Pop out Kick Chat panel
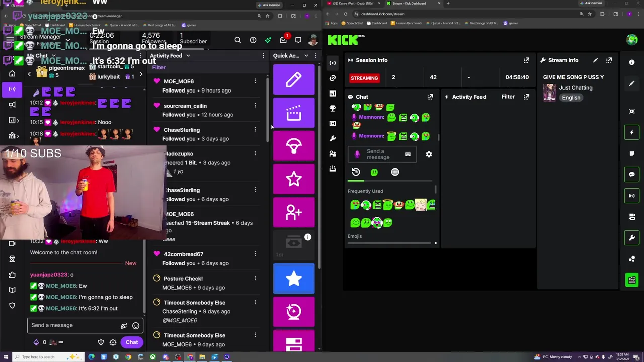This screenshot has height=362, width=644. (x=430, y=97)
